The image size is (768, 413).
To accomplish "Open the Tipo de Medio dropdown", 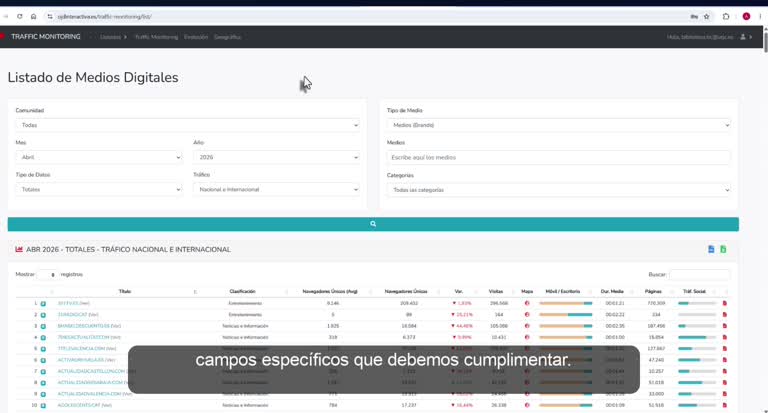I will pos(558,125).
